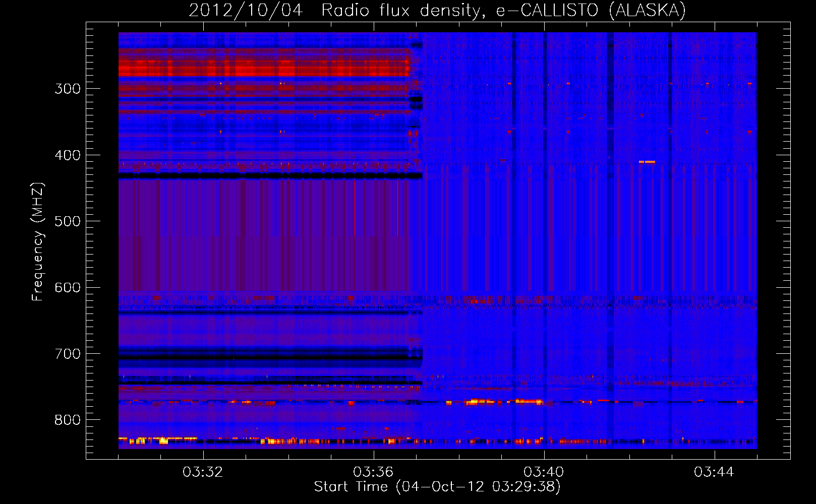
Task: Click the "700" frequency tick label
Action: tap(68, 354)
